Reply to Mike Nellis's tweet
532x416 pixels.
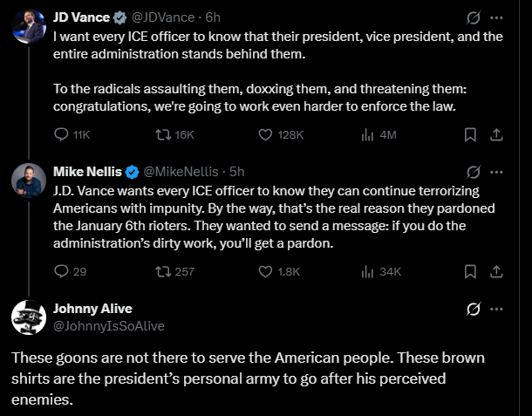[x=61, y=271]
